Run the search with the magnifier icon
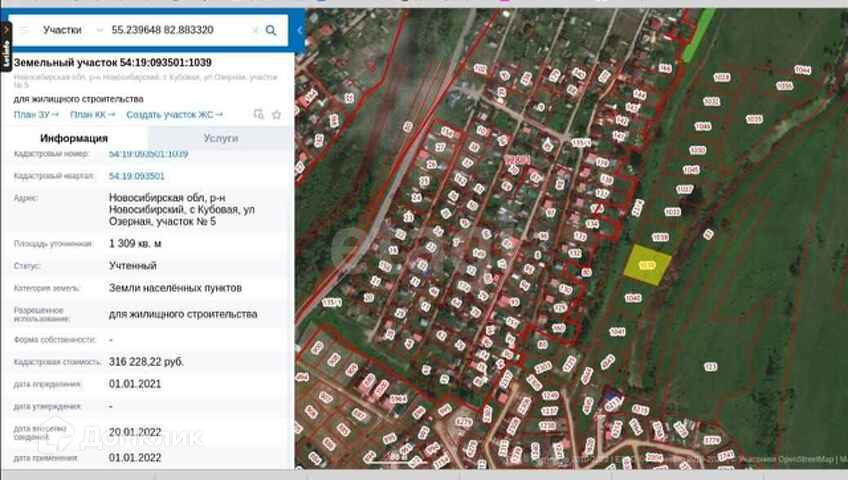The height and width of the screenshot is (480, 848). pyautogui.click(x=271, y=30)
